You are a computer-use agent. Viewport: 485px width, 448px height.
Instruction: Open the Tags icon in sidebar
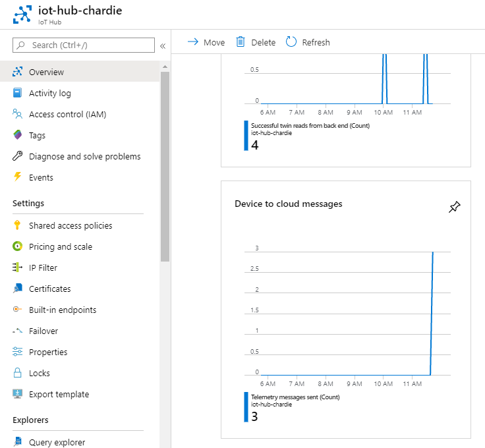tap(18, 135)
